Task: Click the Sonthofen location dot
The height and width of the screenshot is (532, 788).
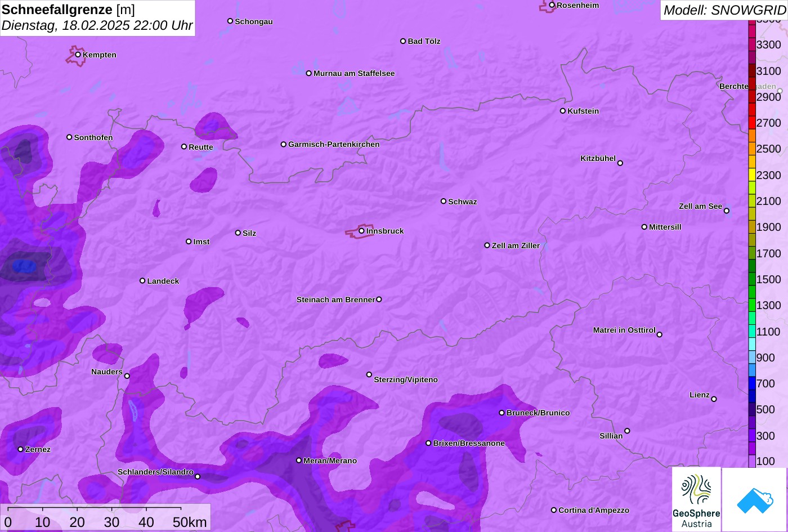Action: click(69, 137)
